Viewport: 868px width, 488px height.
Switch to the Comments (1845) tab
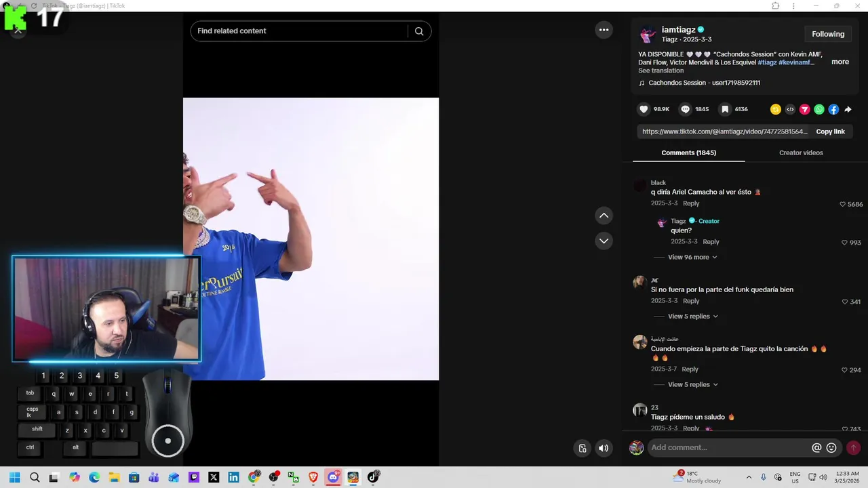(688, 152)
